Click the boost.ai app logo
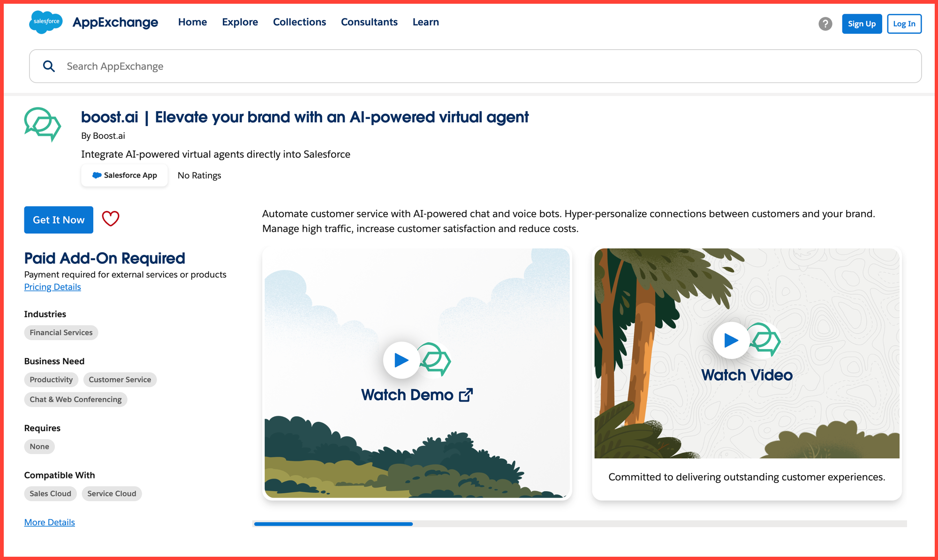This screenshot has width=938, height=560. (42, 124)
